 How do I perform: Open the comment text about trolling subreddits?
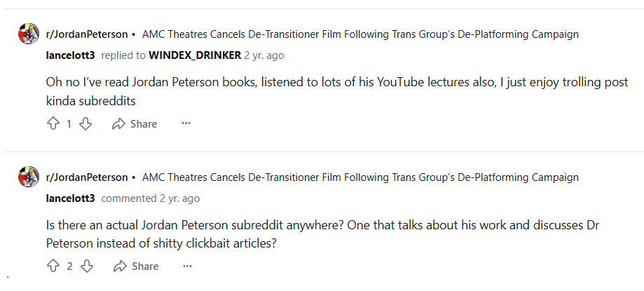[337, 91]
